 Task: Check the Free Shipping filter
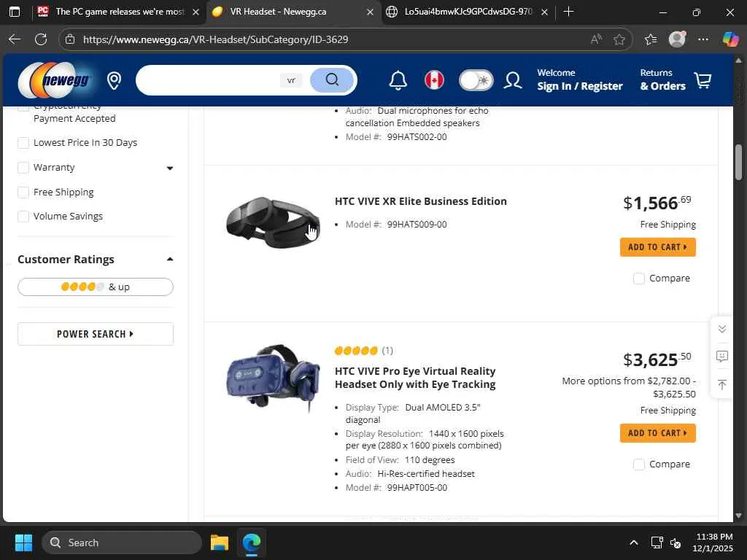[24, 192]
